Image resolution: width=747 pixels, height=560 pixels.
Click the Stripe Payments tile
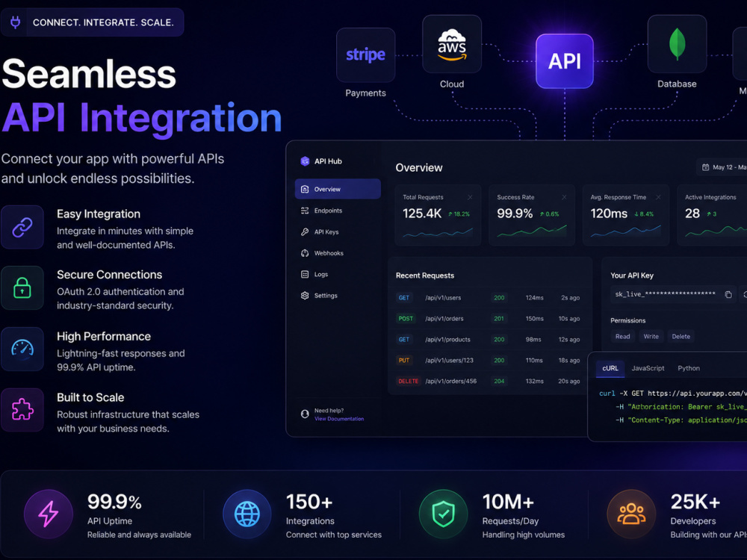(365, 55)
